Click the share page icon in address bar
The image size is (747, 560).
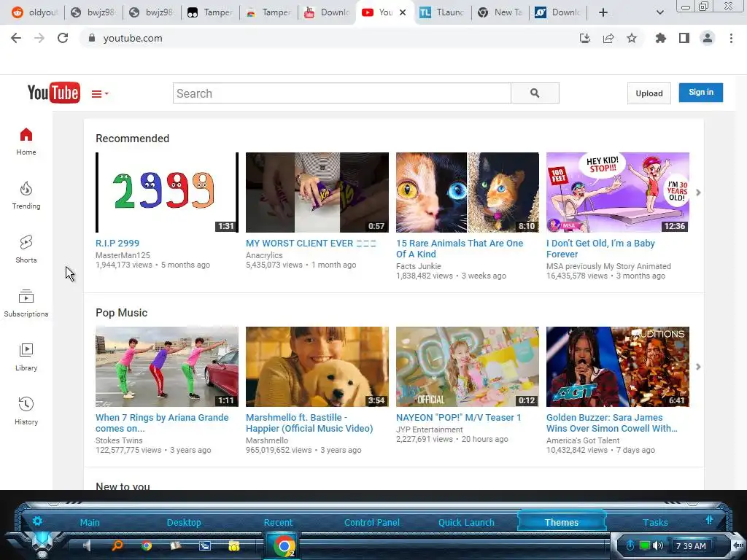pos(608,38)
